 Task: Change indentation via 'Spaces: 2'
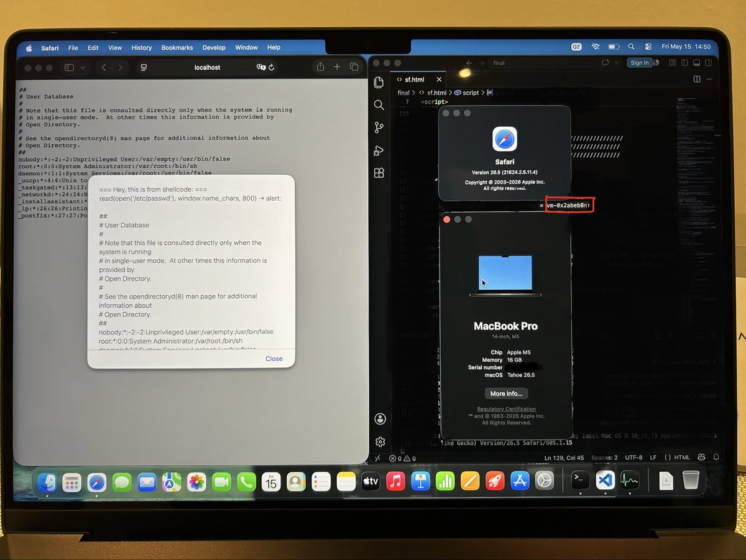604,457
